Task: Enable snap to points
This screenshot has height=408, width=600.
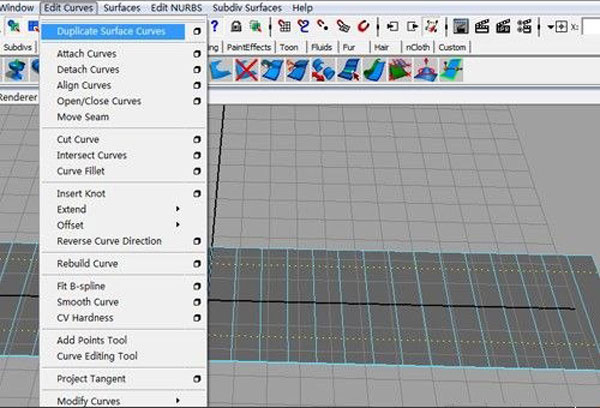Action: [x=323, y=26]
